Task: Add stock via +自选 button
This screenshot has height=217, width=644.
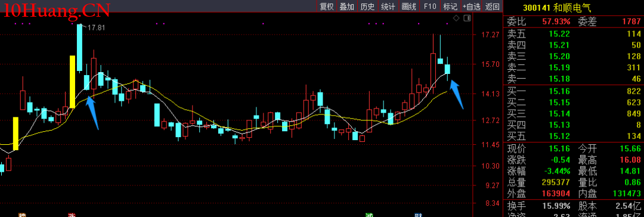Action: pos(472,7)
